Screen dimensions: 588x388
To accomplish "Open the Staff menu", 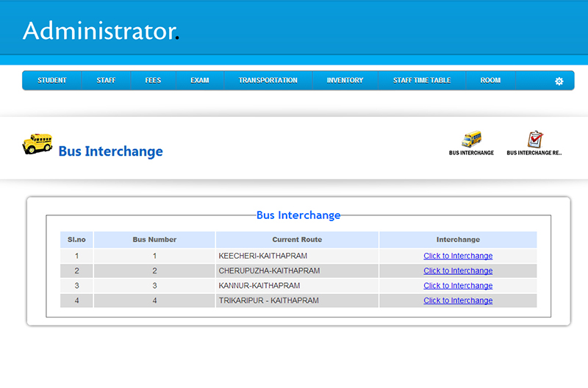I will 106,80.
